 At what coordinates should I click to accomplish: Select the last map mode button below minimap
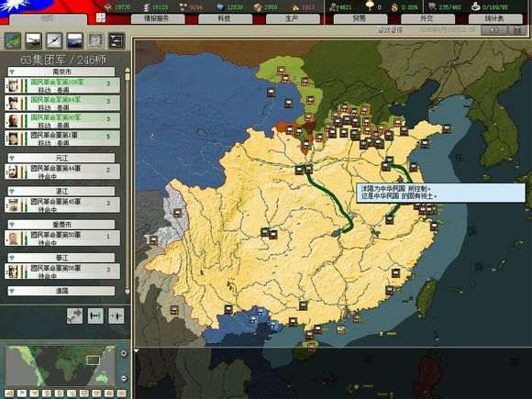[x=121, y=393]
